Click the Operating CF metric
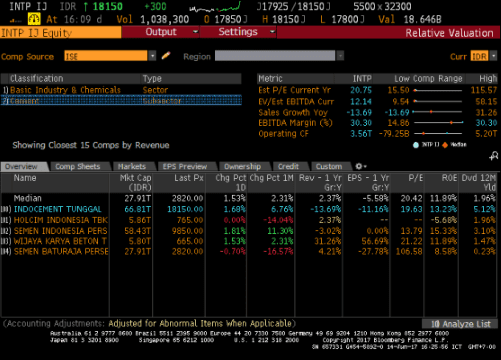This screenshot has height=360, width=501. point(284,134)
